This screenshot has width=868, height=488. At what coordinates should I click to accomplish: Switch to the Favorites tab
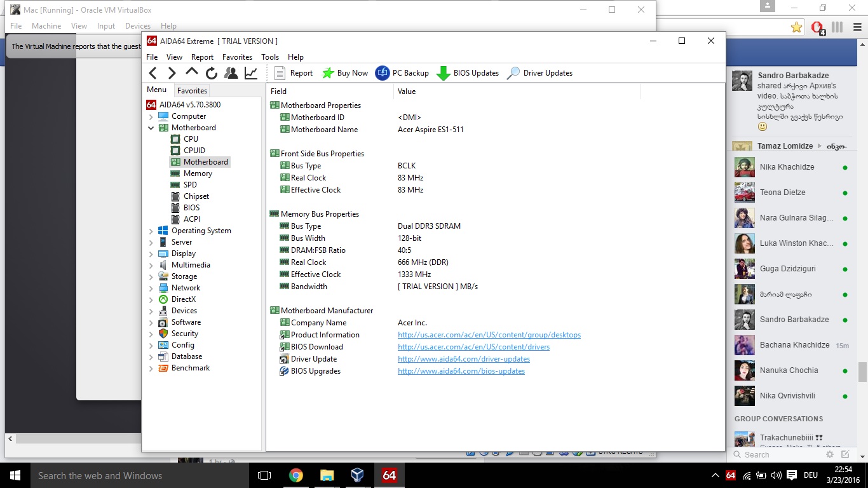[x=192, y=91]
